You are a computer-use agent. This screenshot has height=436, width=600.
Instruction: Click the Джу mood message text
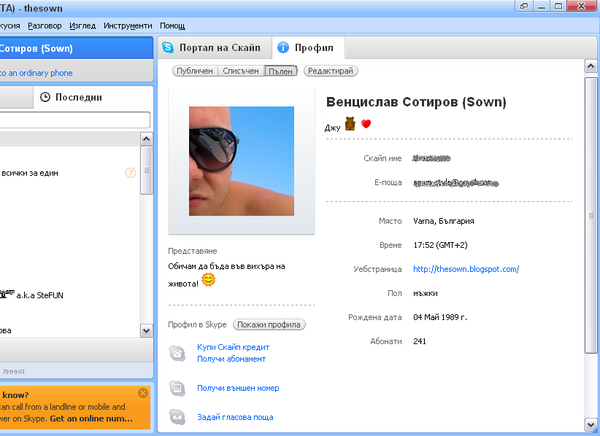tap(332, 127)
